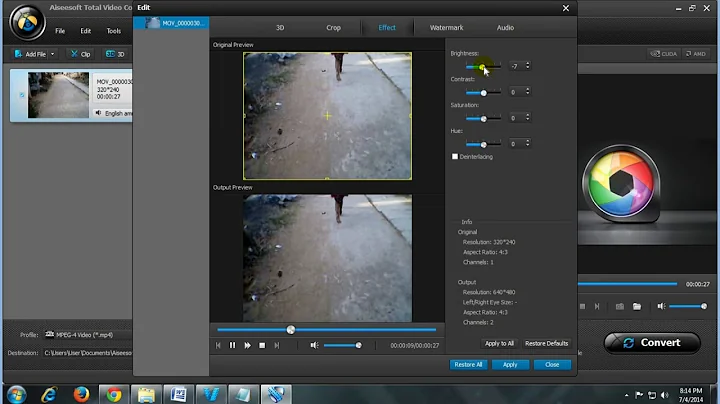Screen dimensions: 720x404
Task: Jump to next frame in preview
Action: 277,345
